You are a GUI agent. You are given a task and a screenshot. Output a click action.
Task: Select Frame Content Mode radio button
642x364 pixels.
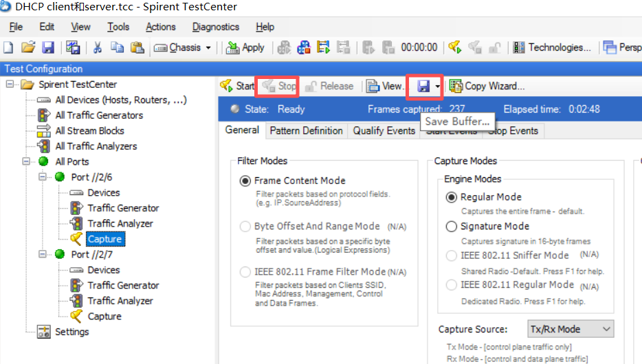[x=245, y=181]
